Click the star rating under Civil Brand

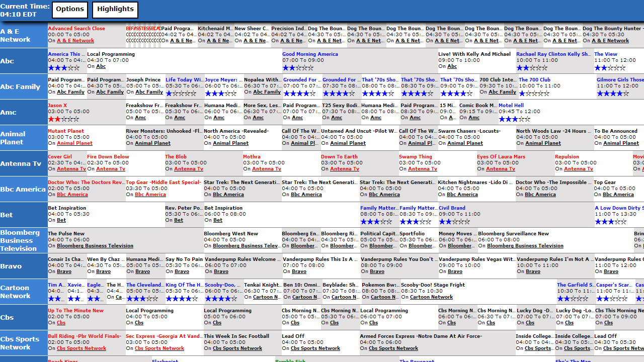pyautogui.click(x=454, y=222)
